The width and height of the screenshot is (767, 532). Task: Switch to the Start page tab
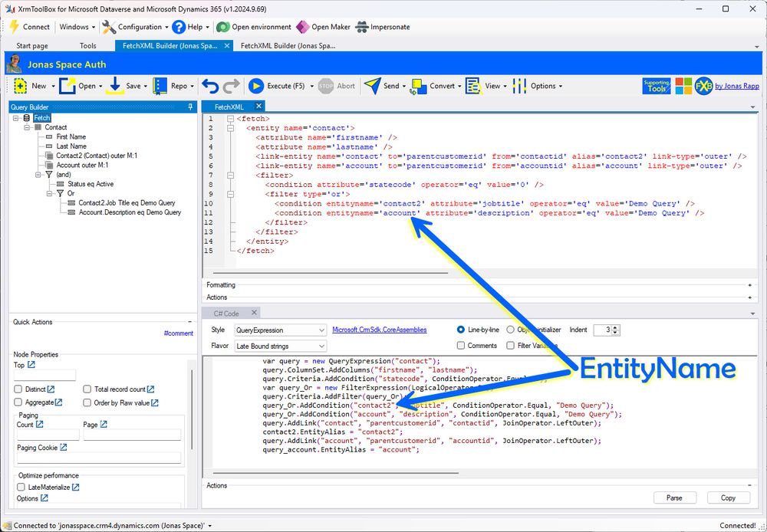point(32,45)
